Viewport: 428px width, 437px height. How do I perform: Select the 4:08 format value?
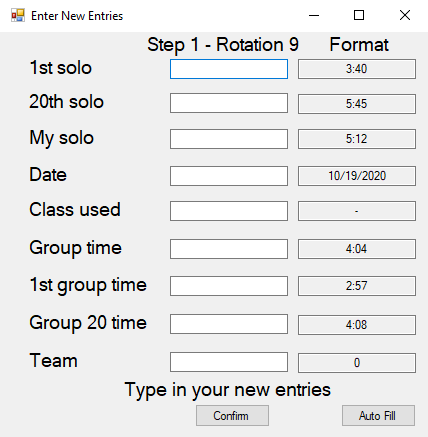click(x=357, y=325)
